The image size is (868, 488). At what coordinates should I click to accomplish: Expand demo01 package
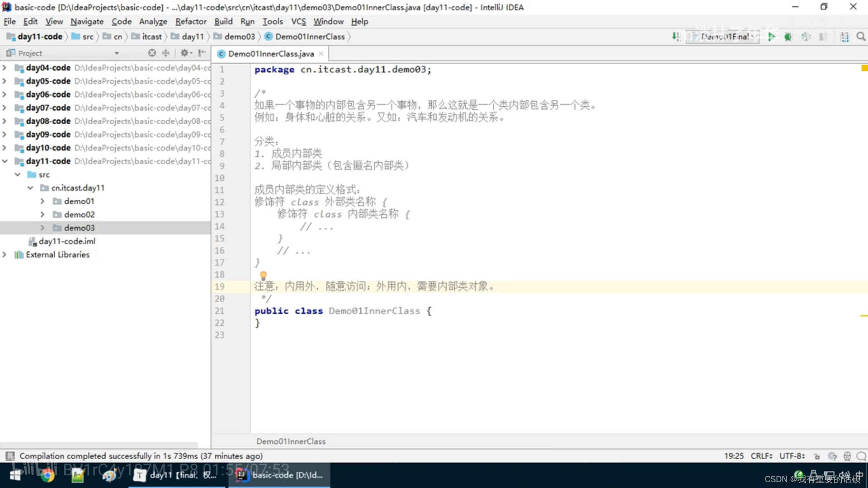point(42,201)
